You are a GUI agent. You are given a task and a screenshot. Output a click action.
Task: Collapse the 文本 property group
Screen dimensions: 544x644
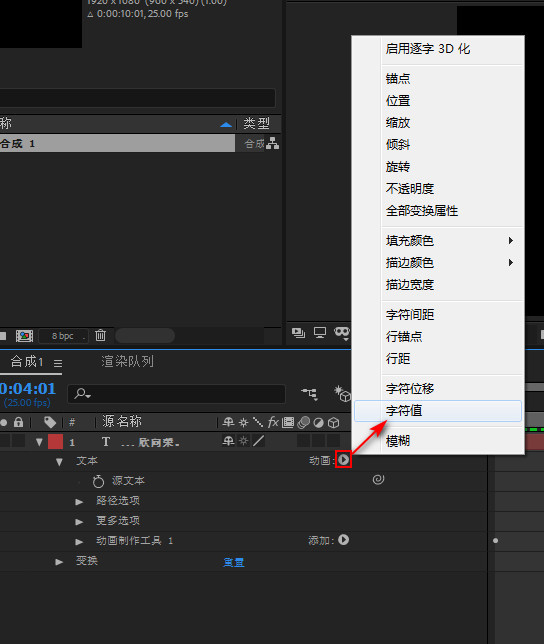point(60,462)
